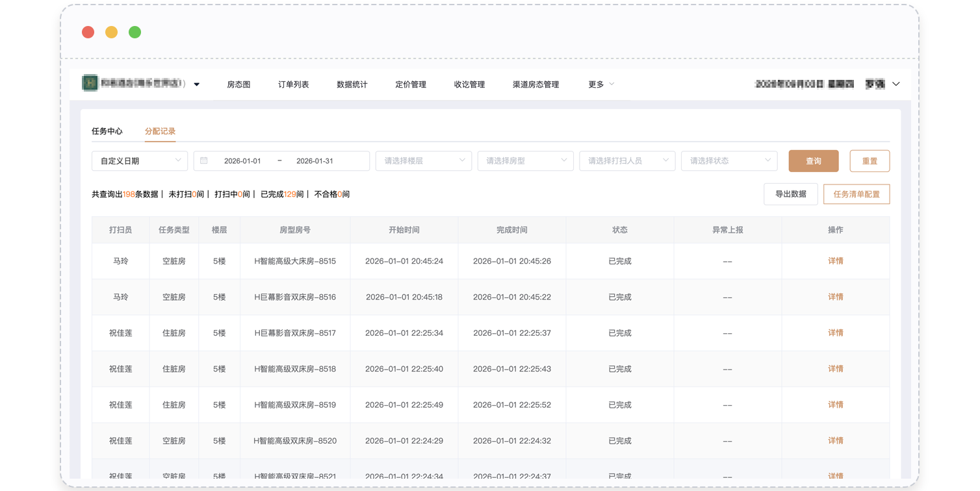Viewport: 980px width, 491px height.
Task: Click the 查询 search button
Action: pyautogui.click(x=814, y=161)
